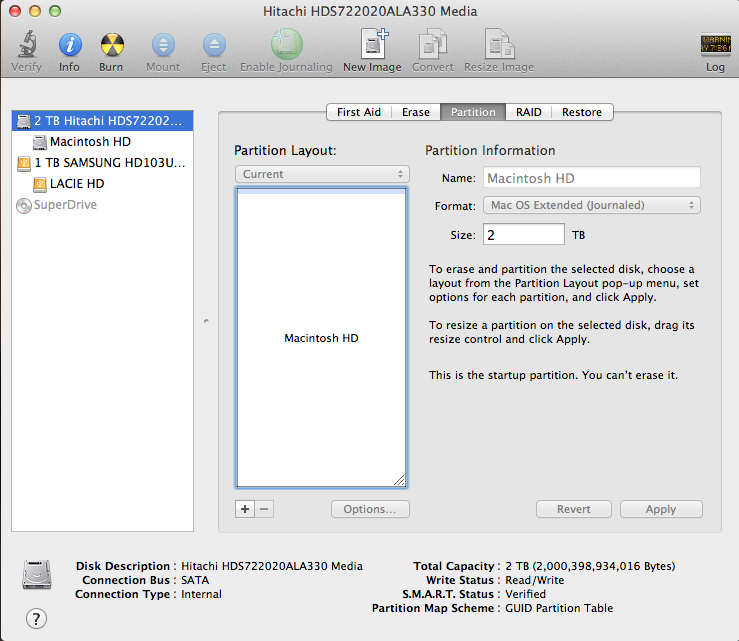Select 1 TB SAMSUNG disk in sidebar
This screenshot has height=641, width=739.
102,163
